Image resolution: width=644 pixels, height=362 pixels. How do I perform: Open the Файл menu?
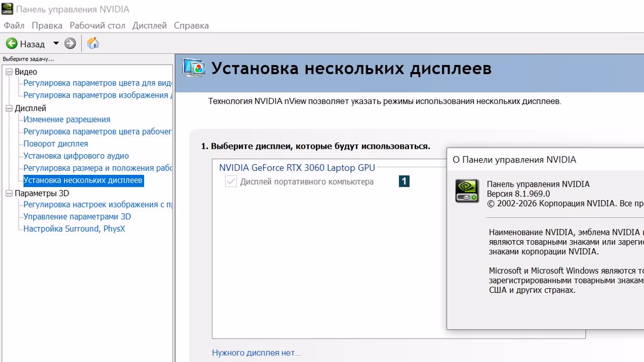point(14,25)
